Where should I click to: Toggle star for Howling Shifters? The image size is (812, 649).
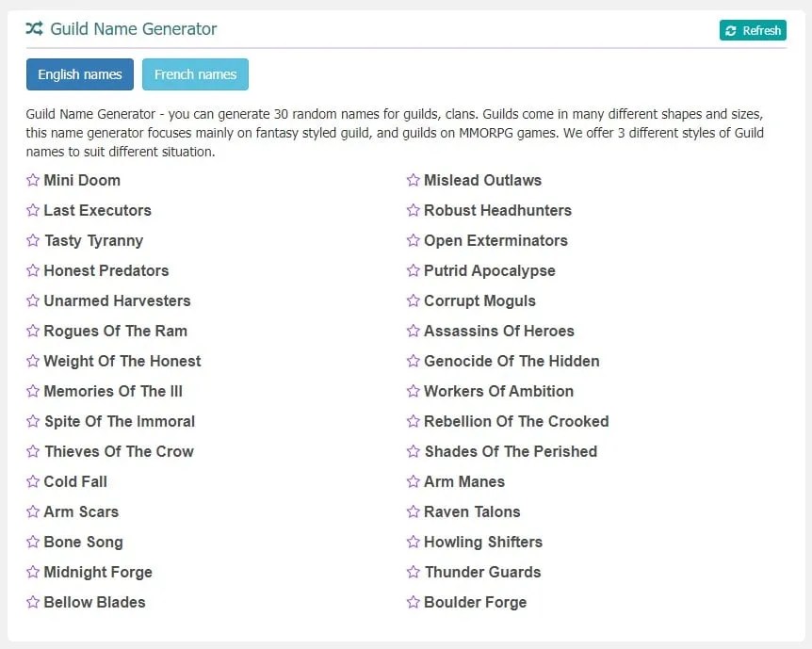413,542
